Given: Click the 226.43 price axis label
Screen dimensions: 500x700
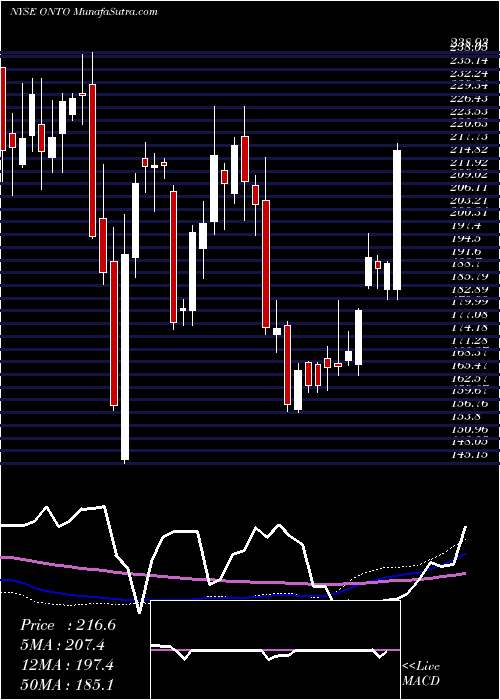Looking at the screenshot, I should coord(468,99).
